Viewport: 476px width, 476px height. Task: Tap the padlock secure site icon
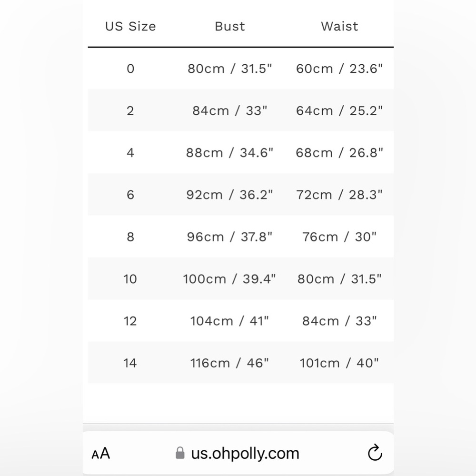[x=180, y=453]
